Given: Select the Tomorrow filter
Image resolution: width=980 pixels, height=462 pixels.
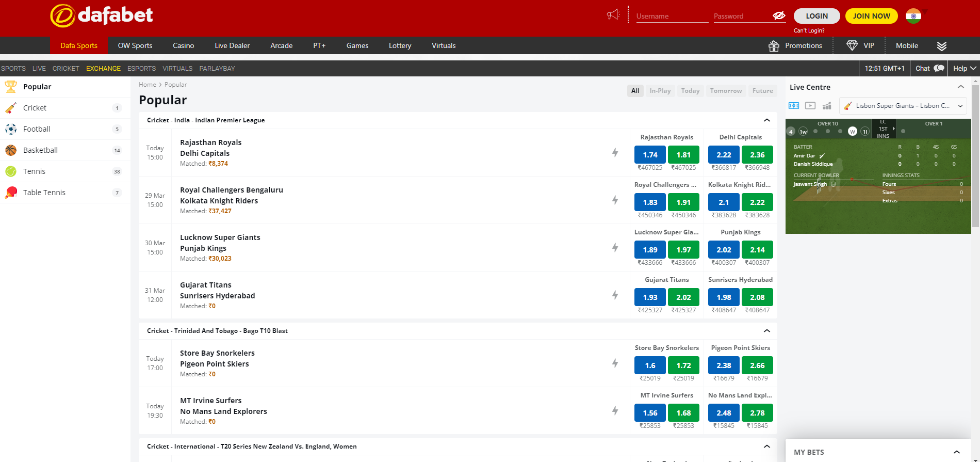Looking at the screenshot, I should 726,91.
